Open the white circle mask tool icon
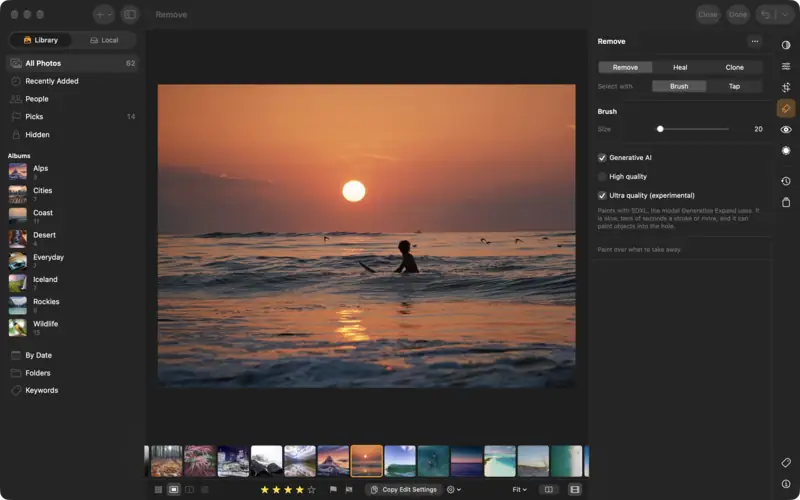 pos(786,151)
